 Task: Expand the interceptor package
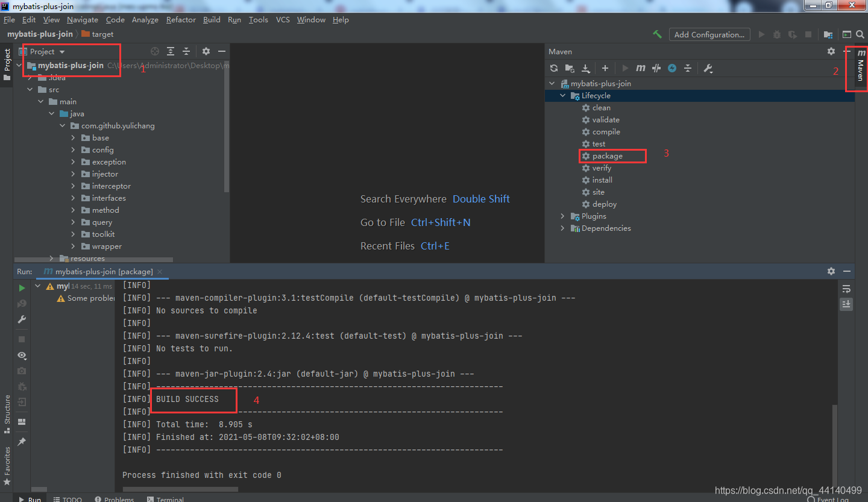73,186
